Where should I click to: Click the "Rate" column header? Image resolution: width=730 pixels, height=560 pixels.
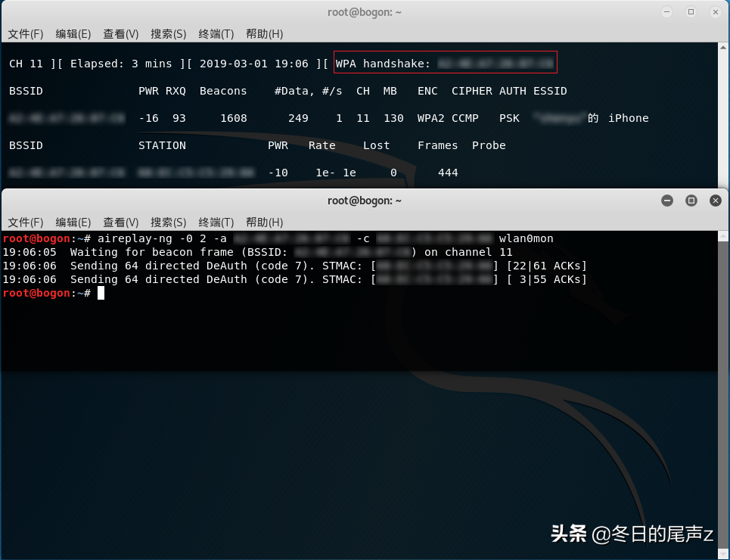point(322,145)
